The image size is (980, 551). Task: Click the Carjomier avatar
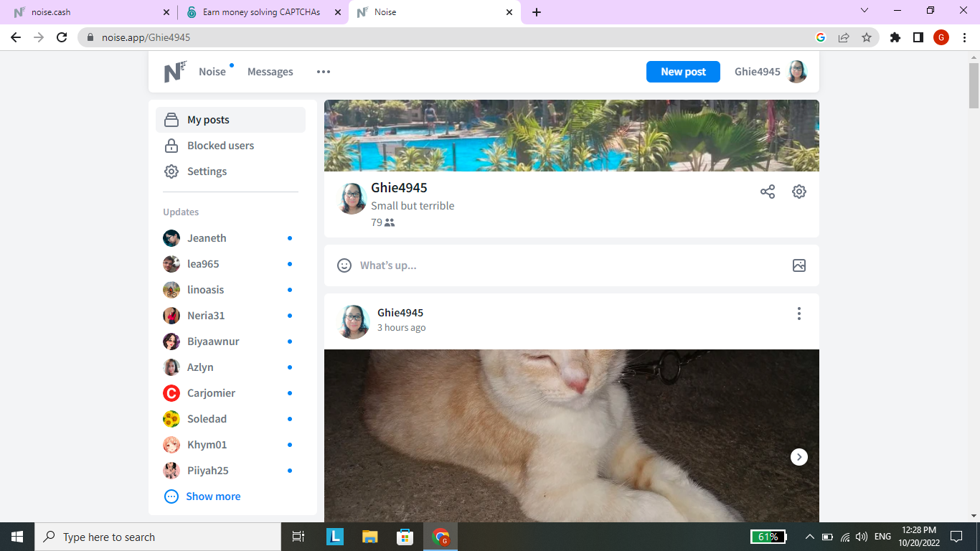click(x=171, y=393)
